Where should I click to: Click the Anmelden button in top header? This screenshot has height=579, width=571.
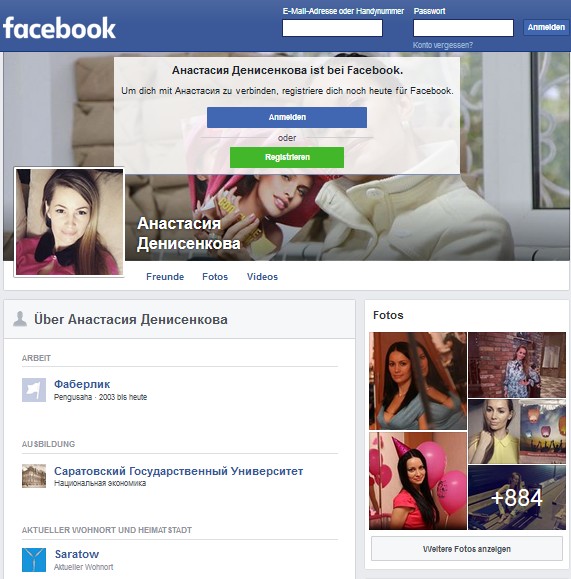pyautogui.click(x=546, y=27)
